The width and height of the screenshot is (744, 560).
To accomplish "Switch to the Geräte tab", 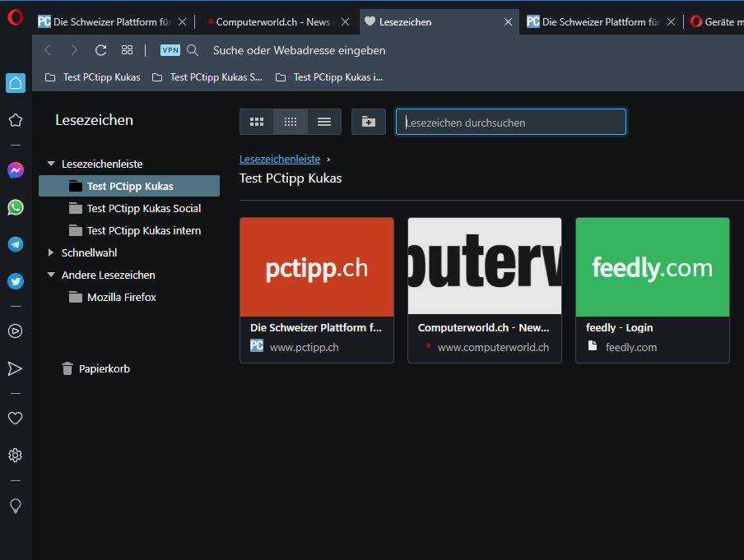I will tap(717, 22).
